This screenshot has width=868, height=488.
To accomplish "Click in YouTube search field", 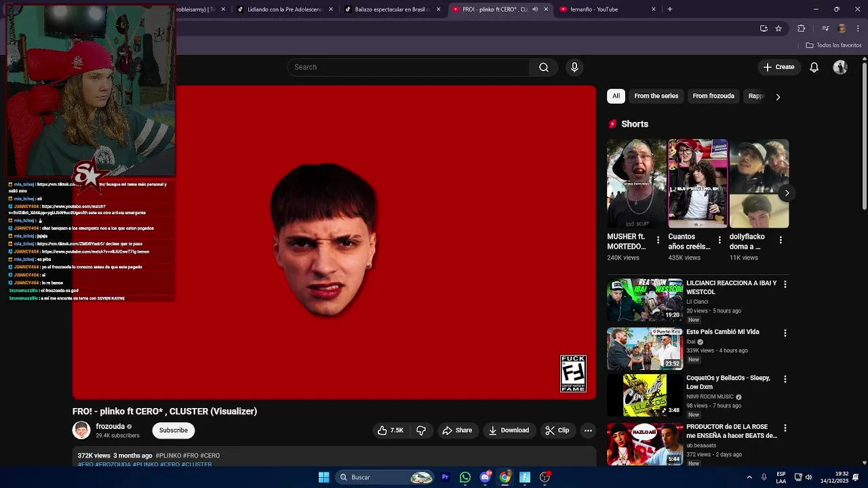I will coord(408,67).
